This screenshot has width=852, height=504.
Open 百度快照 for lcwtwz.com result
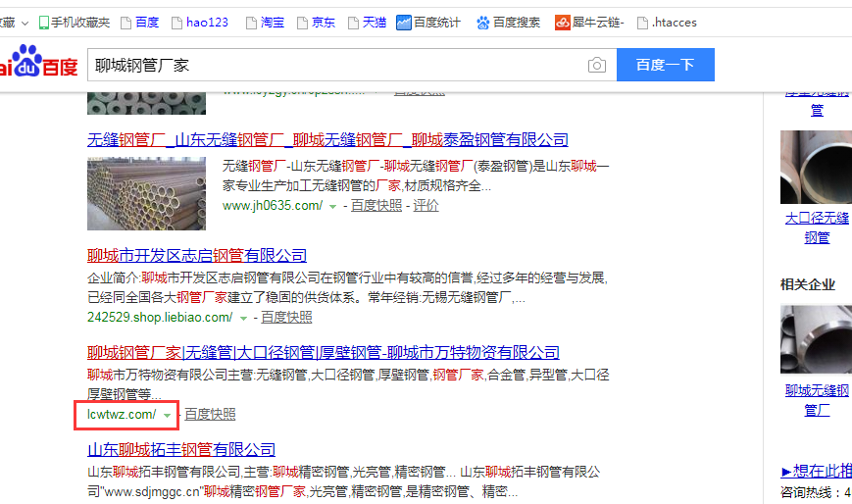coord(210,415)
